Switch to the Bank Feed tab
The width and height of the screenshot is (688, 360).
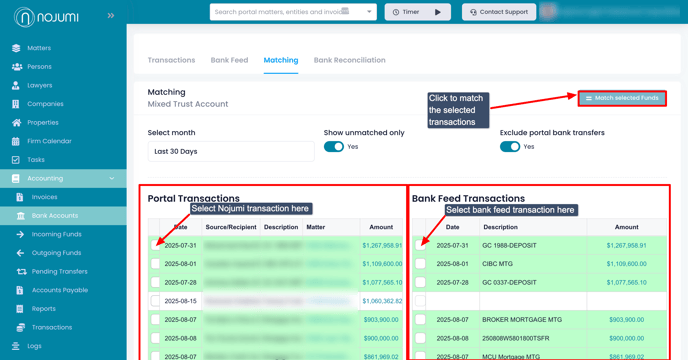point(229,60)
